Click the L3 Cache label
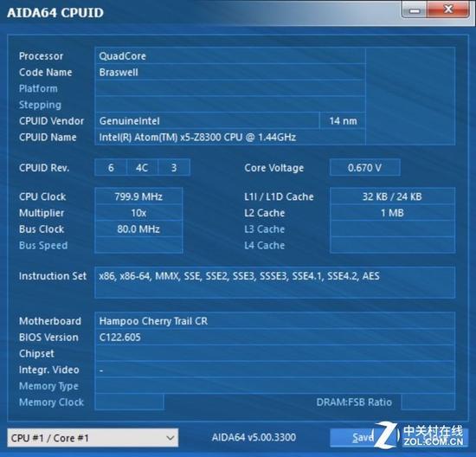 265,229
